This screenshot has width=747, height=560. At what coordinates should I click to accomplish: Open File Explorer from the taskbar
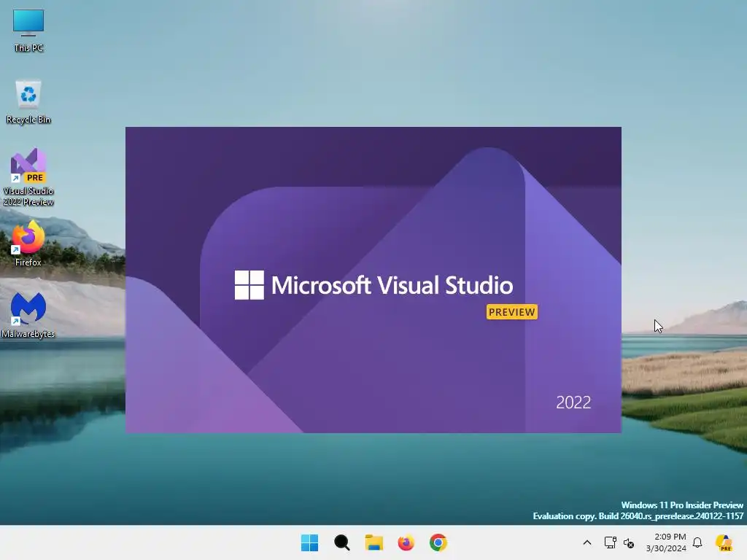[374, 542]
